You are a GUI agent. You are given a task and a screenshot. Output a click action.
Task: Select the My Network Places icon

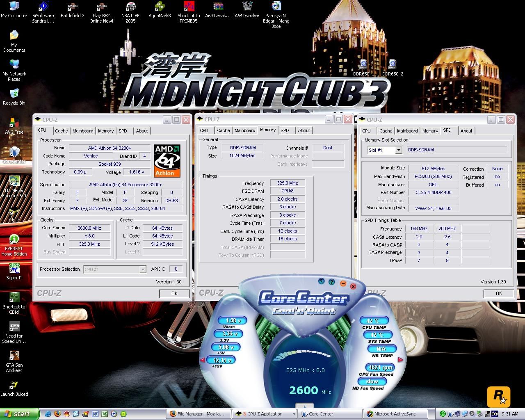(14, 70)
